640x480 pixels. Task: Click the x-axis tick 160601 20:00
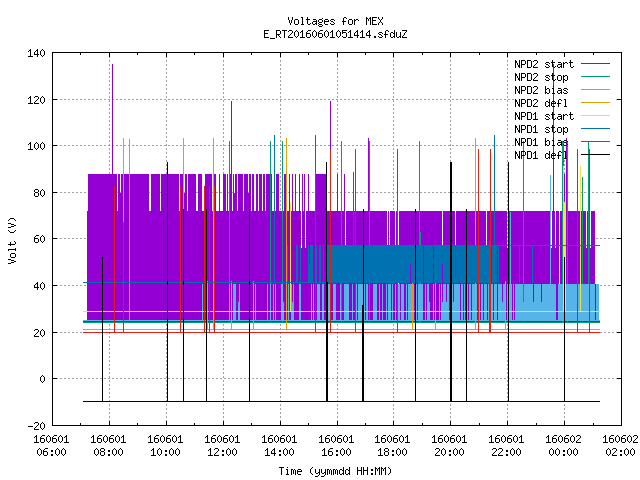(x=449, y=446)
